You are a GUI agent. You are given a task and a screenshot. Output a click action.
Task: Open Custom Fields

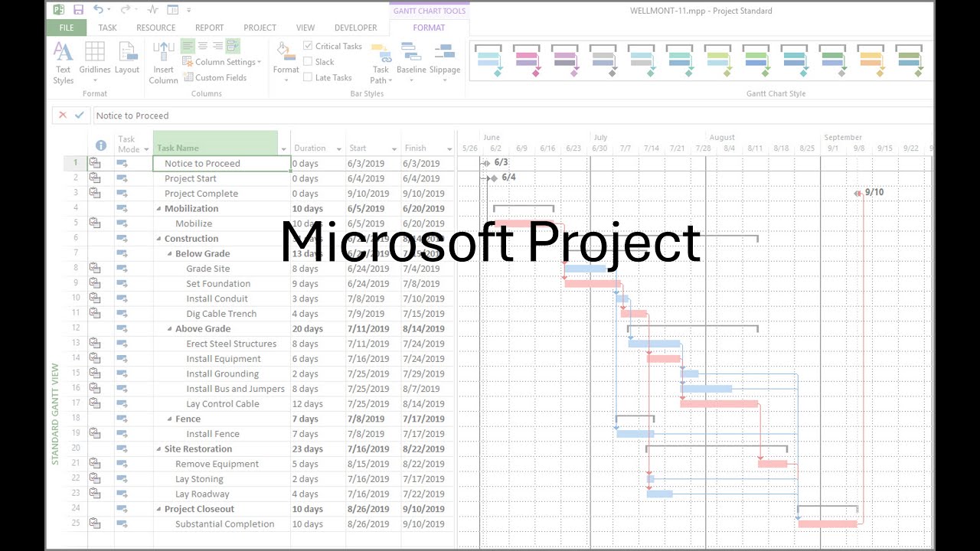click(x=214, y=77)
